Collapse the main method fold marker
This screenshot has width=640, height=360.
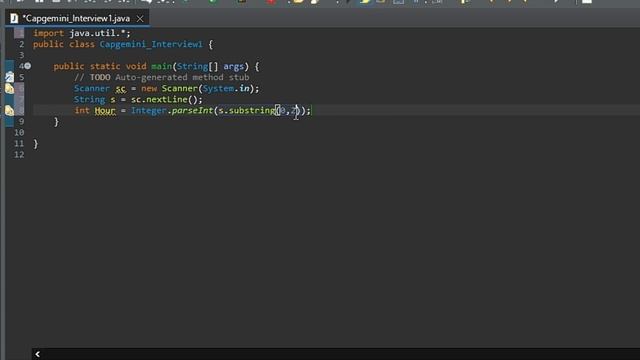point(27,66)
